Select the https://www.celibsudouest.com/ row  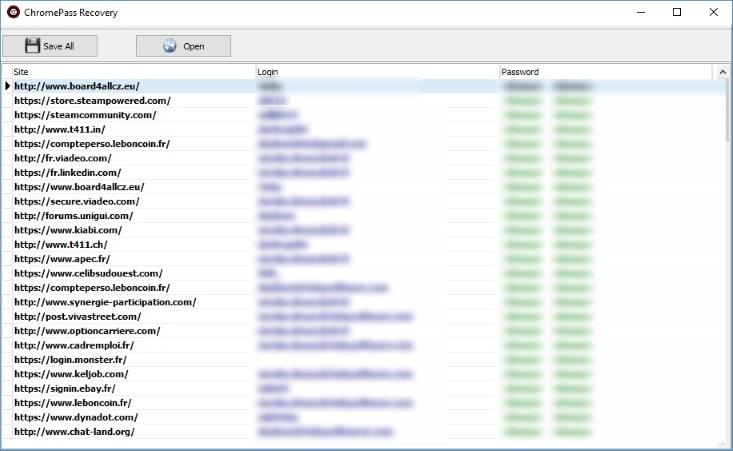[365, 273]
